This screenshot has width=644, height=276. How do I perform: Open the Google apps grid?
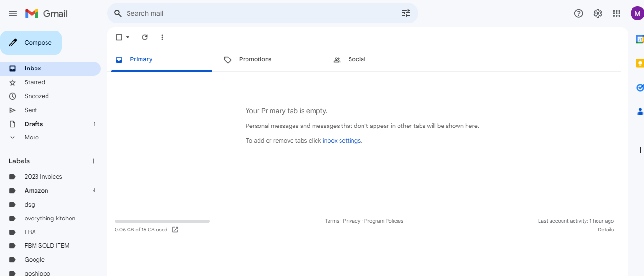pyautogui.click(x=617, y=13)
